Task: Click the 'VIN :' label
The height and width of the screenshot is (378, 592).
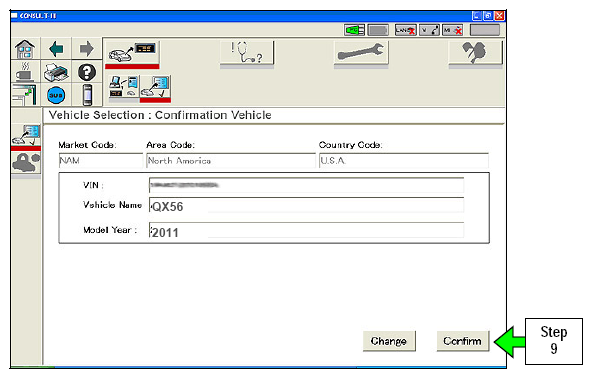Action: [93, 185]
